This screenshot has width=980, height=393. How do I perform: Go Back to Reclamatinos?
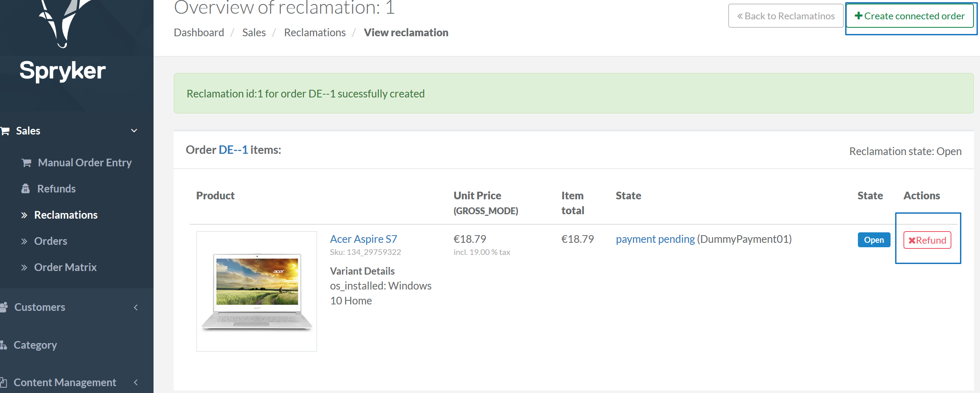click(x=786, y=16)
